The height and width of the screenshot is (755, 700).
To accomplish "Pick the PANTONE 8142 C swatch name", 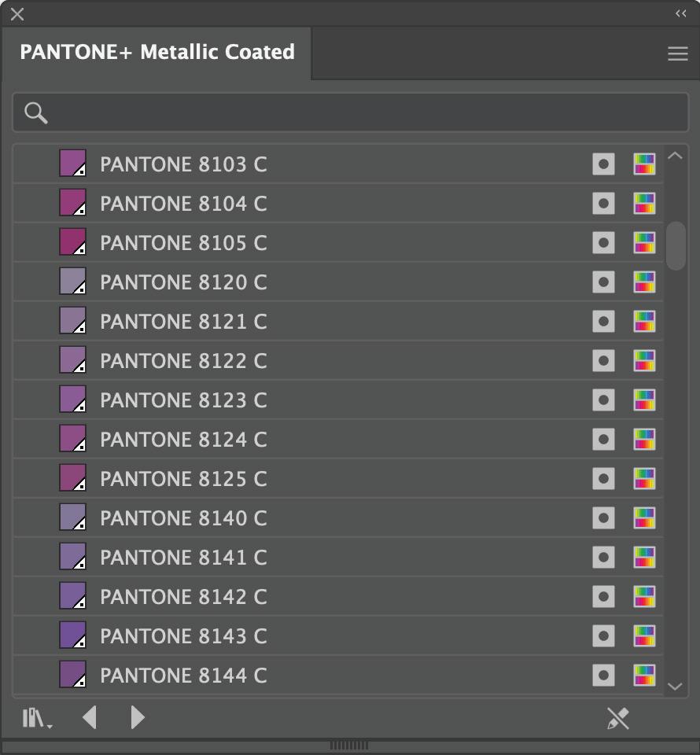I will (183, 597).
